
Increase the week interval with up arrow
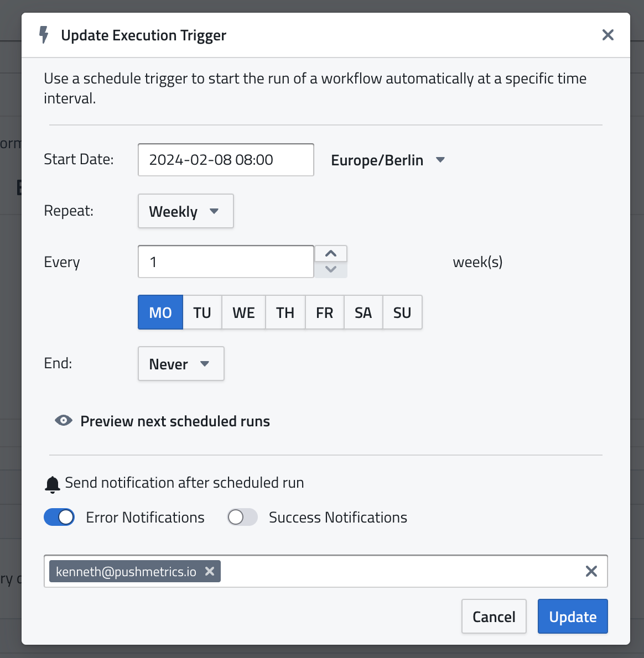click(x=331, y=254)
